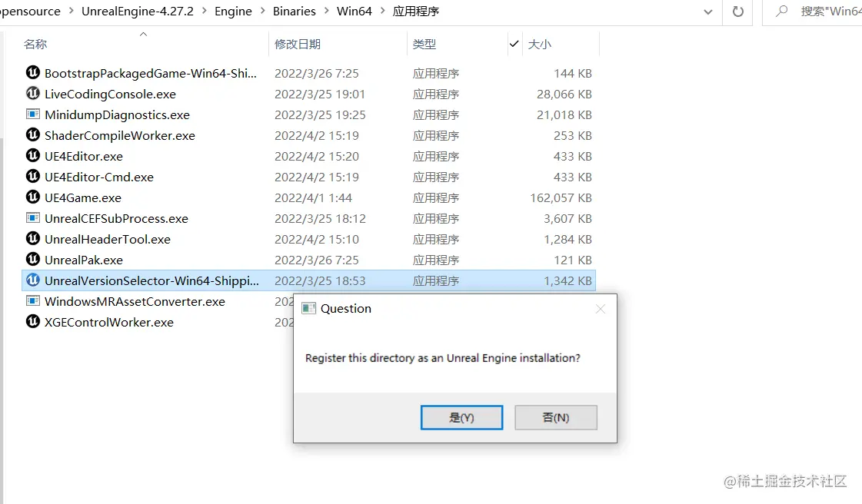Click the 21,018 KB size value
The image size is (862, 504).
(x=564, y=115)
